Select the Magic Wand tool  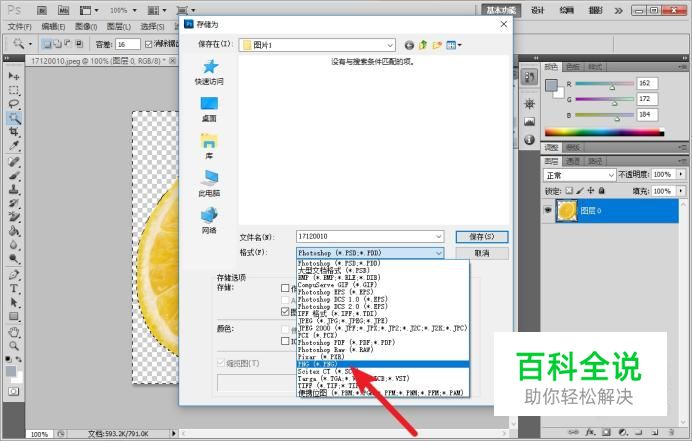tap(14, 118)
